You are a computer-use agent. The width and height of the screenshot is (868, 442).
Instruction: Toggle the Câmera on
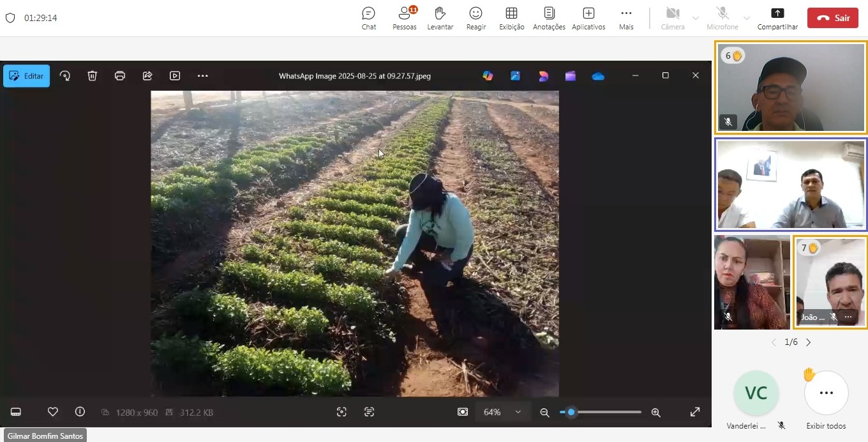672,18
